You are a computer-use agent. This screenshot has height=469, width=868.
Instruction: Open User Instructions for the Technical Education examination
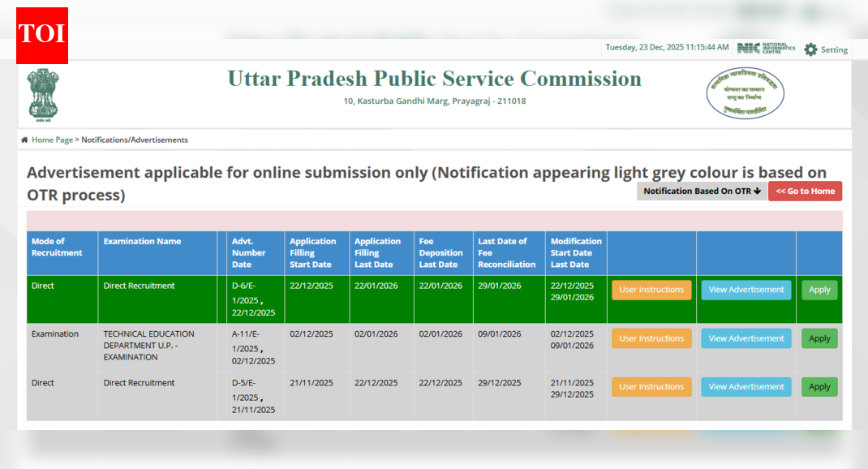click(651, 338)
